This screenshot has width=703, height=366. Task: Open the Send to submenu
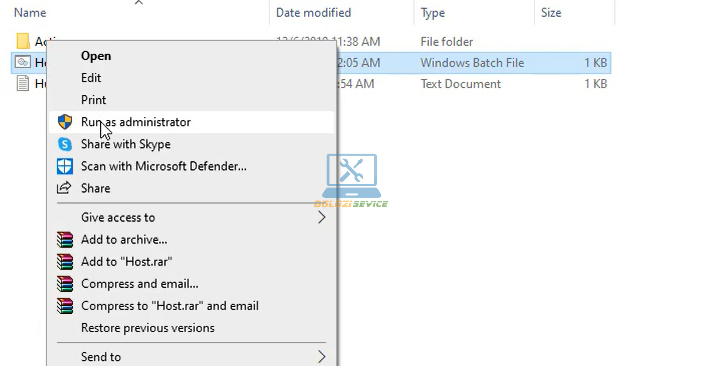[191, 357]
